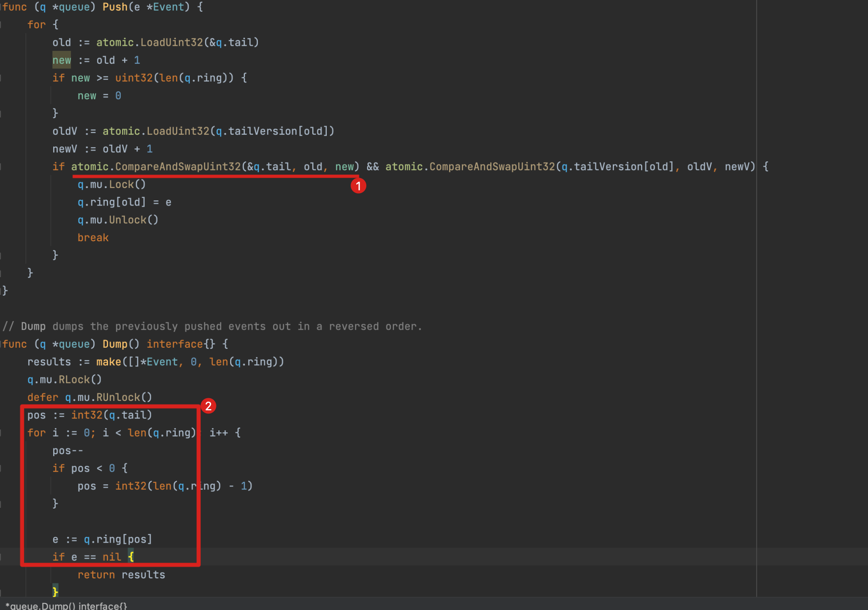868x610 pixels.
Task: Click the len(q.ring) call in make
Action: [247, 361]
